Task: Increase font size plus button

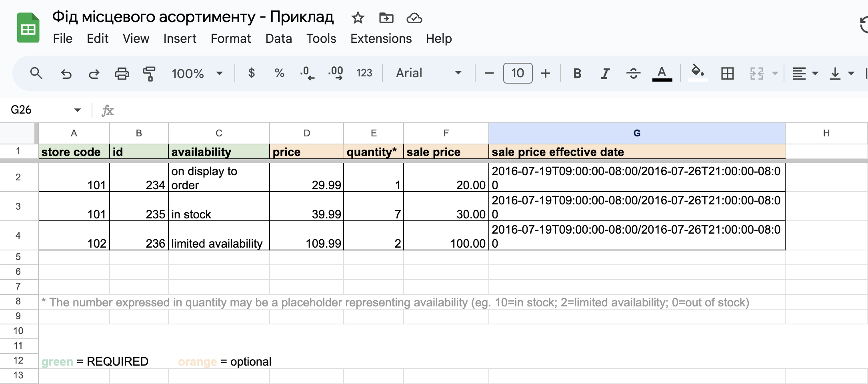Action: 546,73
